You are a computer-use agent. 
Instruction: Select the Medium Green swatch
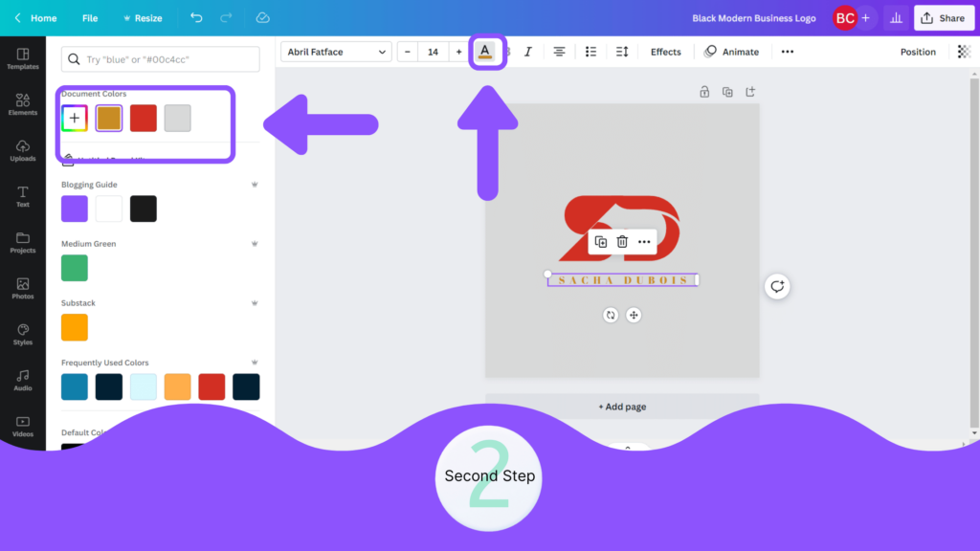tap(75, 268)
